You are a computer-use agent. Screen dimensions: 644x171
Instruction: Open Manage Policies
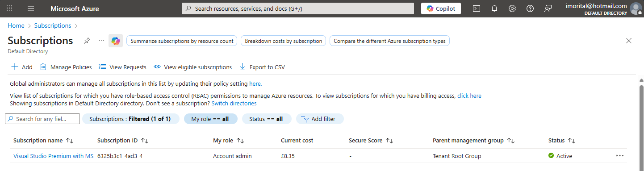click(66, 67)
